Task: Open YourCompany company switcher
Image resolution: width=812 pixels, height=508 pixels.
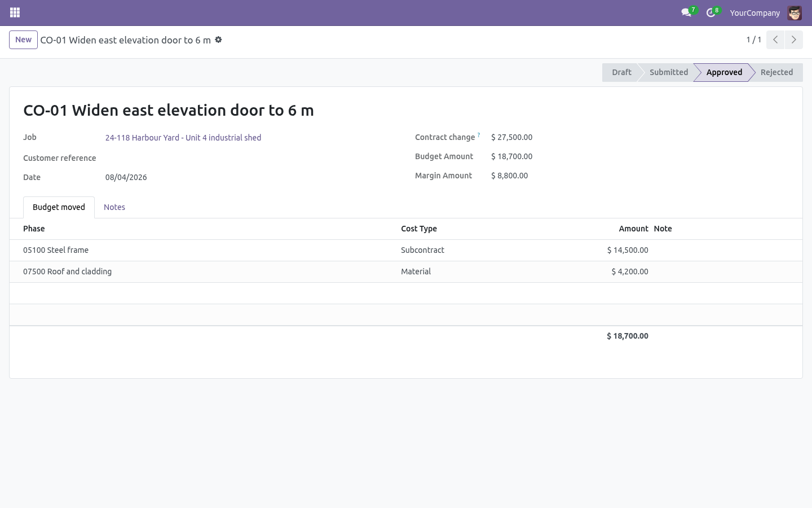Action: (754, 12)
